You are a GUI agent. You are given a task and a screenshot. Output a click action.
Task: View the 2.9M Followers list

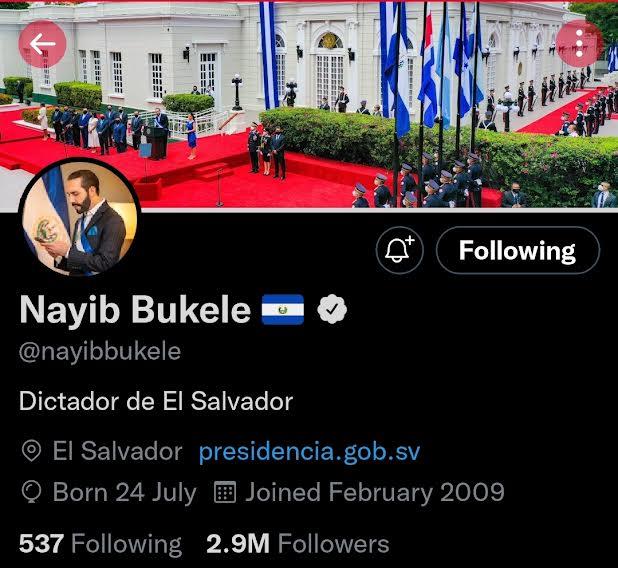[298, 544]
